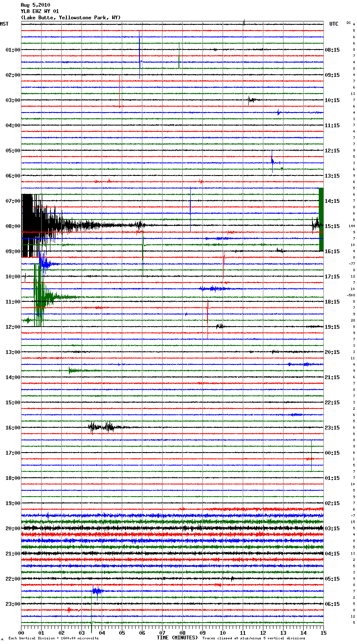Image resolution: width=357 pixels, height=644 pixels.
Task: Click UTC time label '06:15'
Action: click(x=332, y=604)
